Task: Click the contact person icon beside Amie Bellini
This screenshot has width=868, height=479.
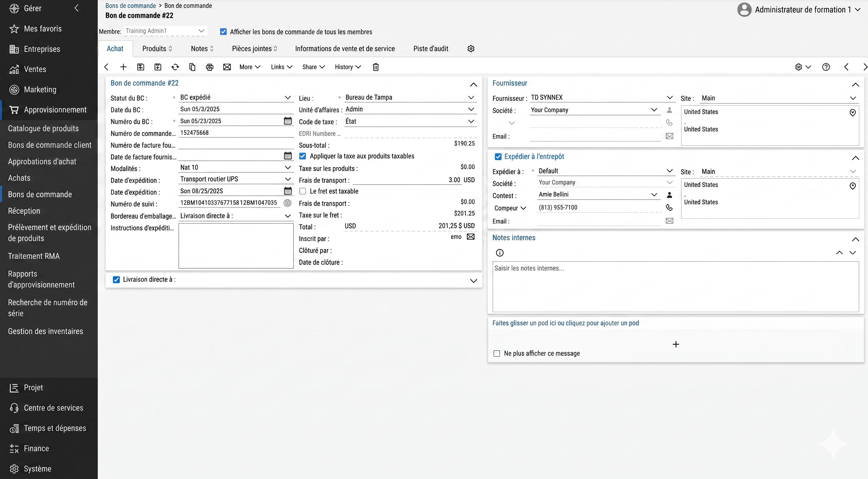Action: click(670, 195)
